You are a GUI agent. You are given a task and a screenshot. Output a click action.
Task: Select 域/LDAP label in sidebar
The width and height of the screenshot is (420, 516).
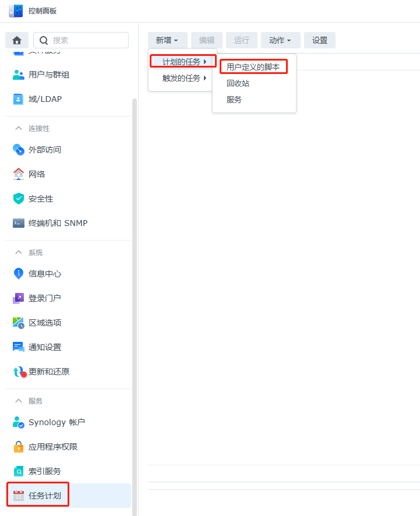(x=45, y=99)
